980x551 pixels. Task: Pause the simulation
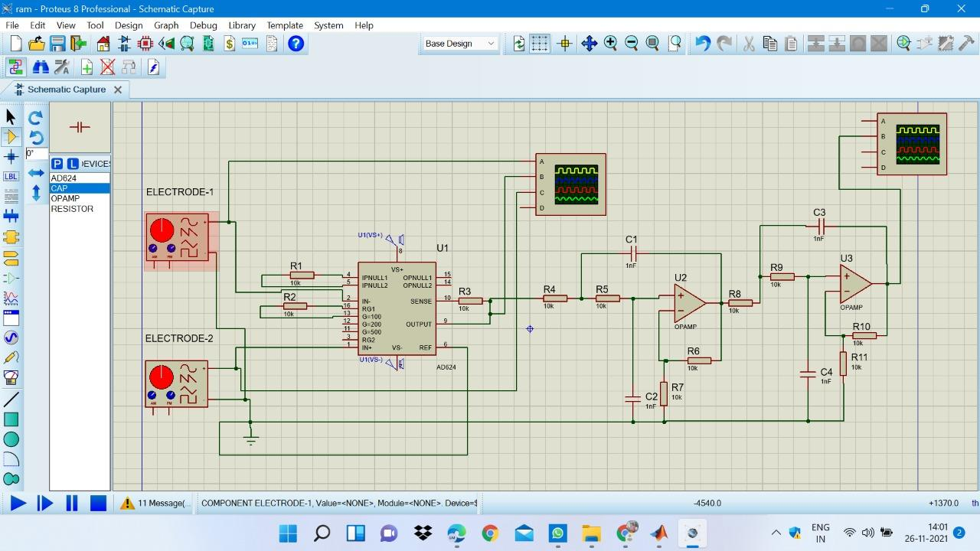(72, 504)
